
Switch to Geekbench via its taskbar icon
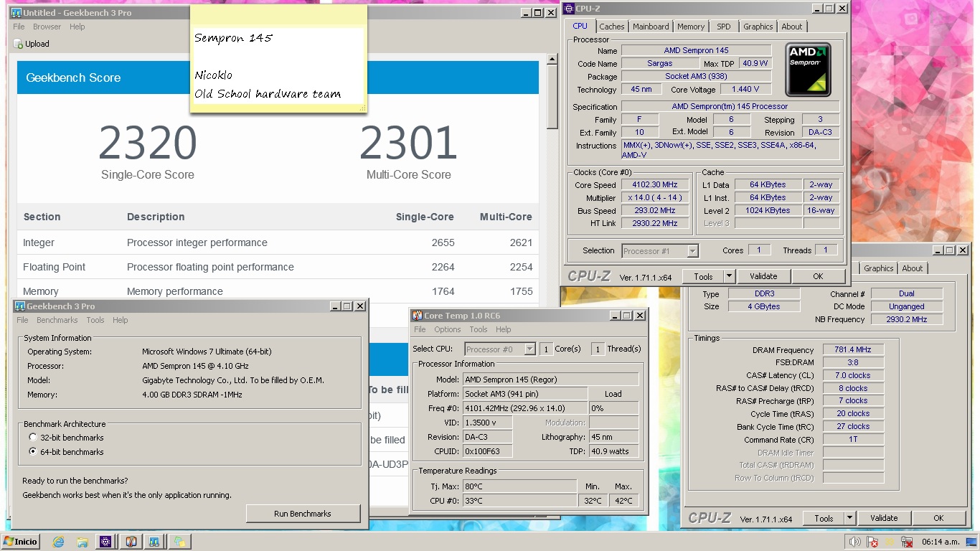[154, 542]
